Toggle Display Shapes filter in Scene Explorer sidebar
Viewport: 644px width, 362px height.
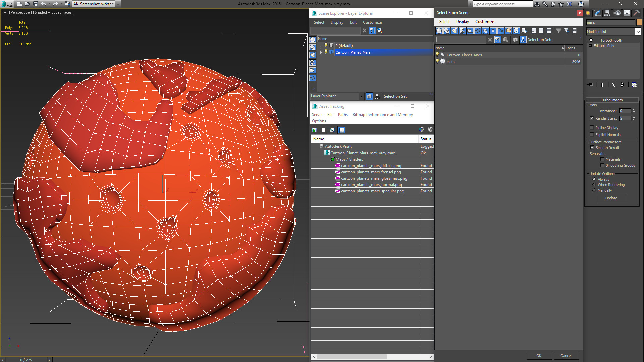click(x=313, y=47)
